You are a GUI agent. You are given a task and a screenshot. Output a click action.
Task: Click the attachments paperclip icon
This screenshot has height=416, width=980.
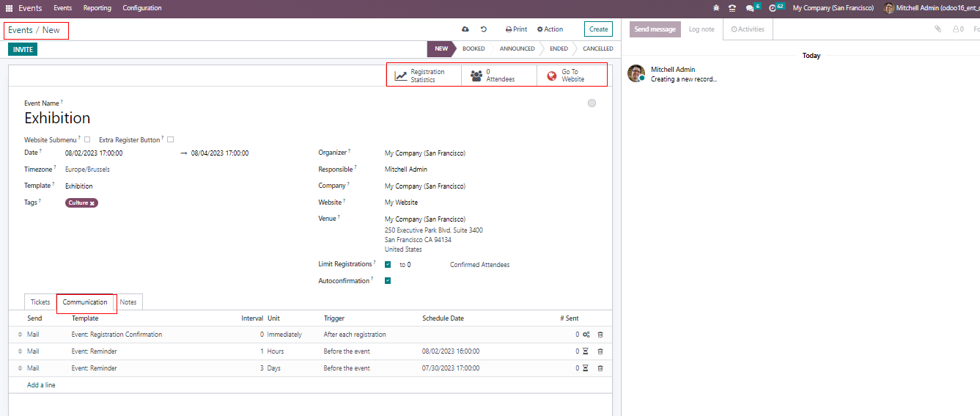tap(937, 29)
